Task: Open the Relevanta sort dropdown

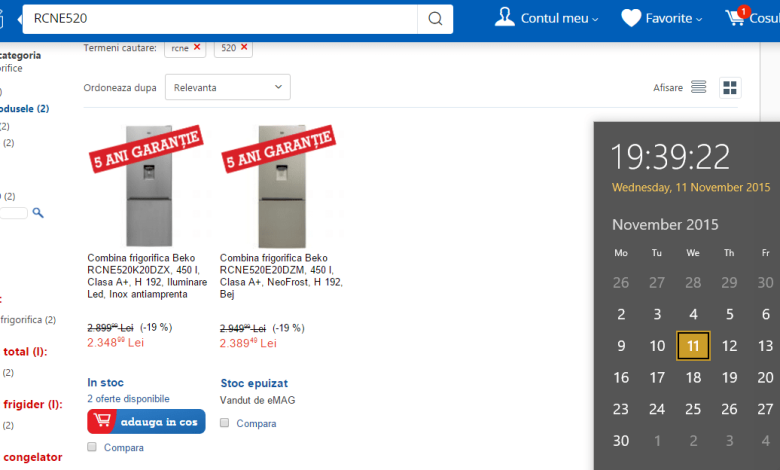Action: click(228, 88)
